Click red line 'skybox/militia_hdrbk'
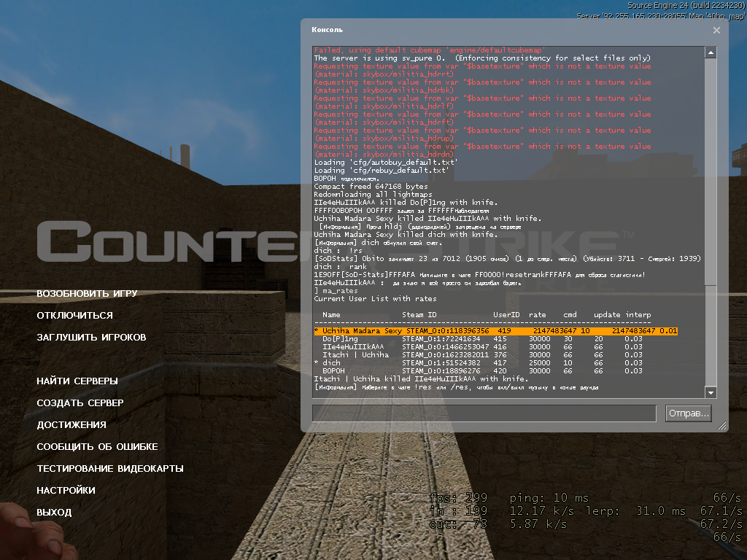 coord(384,90)
